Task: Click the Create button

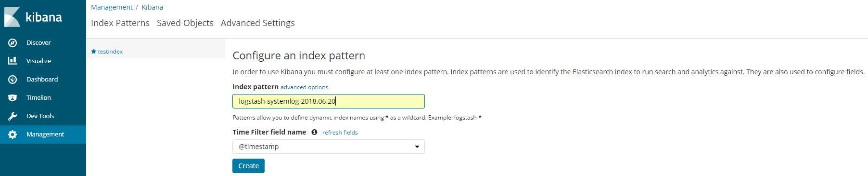Action: click(x=249, y=166)
